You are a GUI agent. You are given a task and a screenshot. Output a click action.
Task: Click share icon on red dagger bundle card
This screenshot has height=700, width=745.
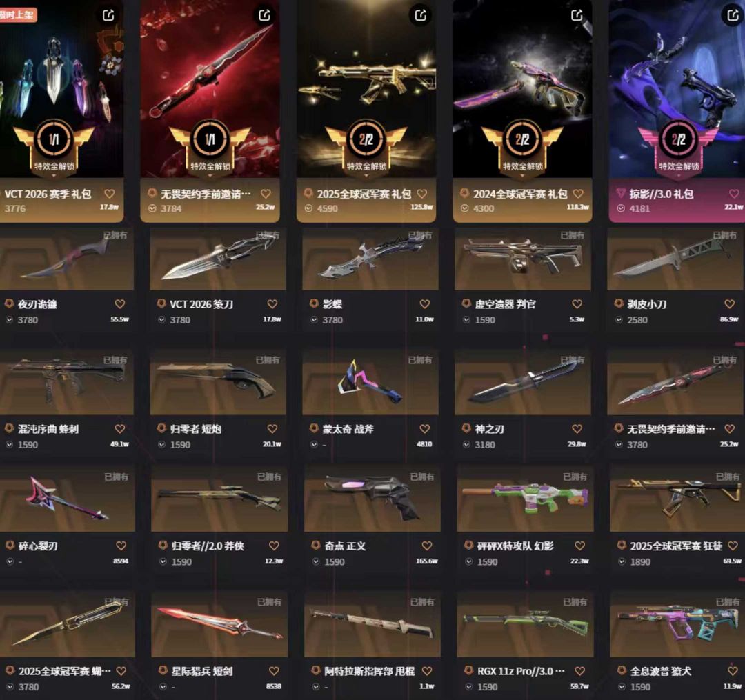[x=265, y=15]
